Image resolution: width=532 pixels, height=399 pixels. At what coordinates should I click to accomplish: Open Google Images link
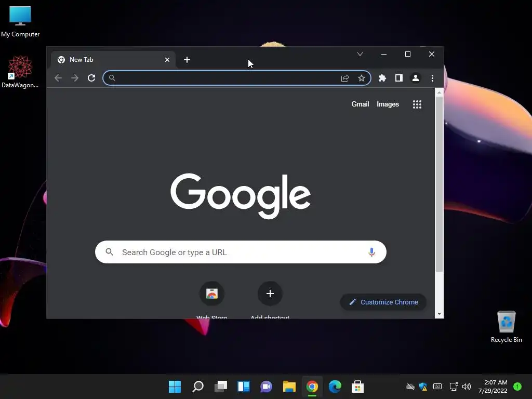[x=388, y=104]
